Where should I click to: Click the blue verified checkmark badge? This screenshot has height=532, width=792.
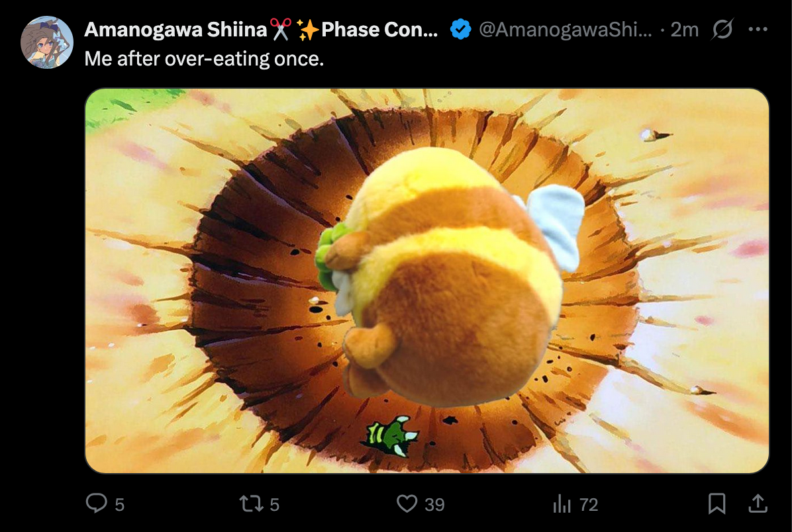[460, 29]
